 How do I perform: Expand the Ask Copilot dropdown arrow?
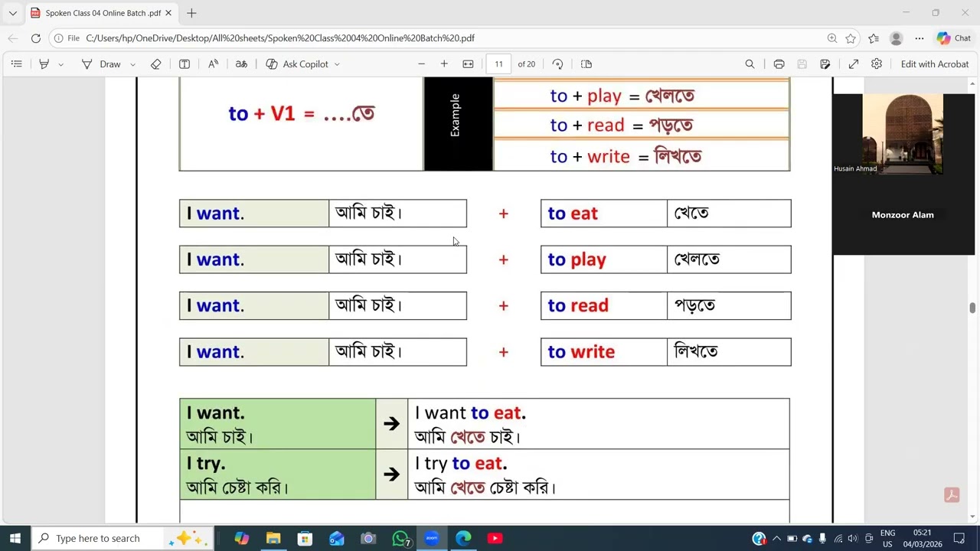pyautogui.click(x=337, y=64)
